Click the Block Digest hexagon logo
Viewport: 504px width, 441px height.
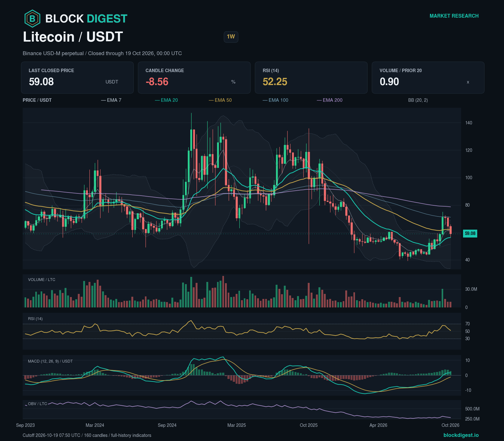(32, 19)
